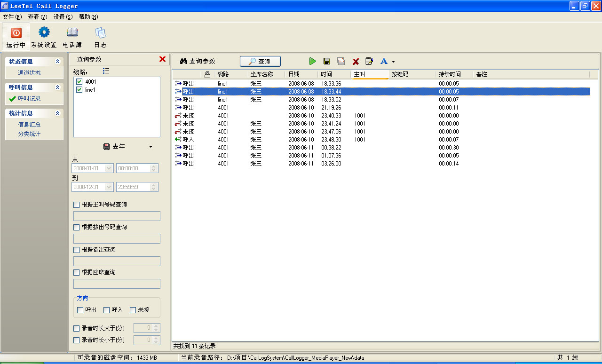Image resolution: width=602 pixels, height=364 pixels.
Task: Open the 设置 menu
Action: point(63,17)
